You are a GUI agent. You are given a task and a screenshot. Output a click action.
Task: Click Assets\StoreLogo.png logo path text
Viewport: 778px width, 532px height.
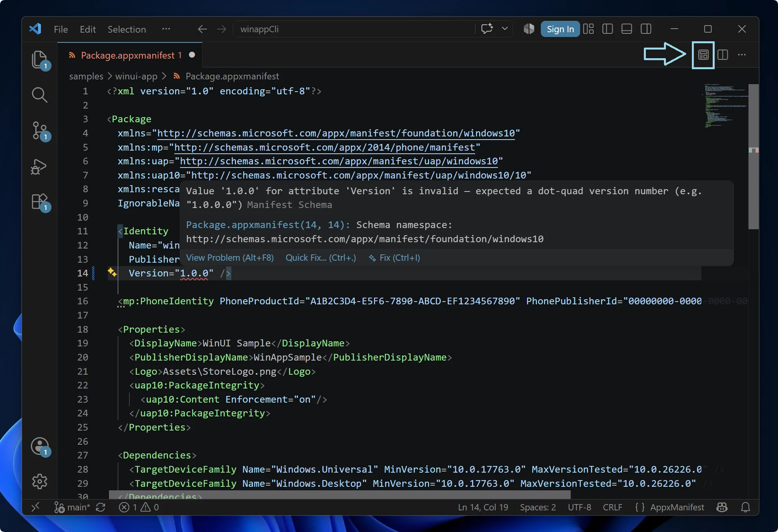(219, 372)
